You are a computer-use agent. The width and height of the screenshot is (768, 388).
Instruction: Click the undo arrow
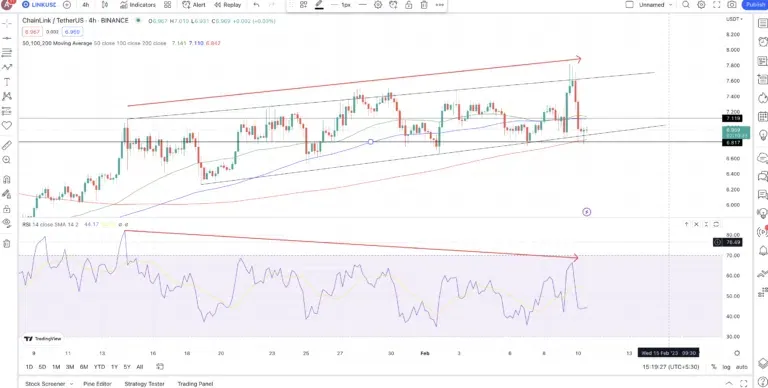click(256, 5)
